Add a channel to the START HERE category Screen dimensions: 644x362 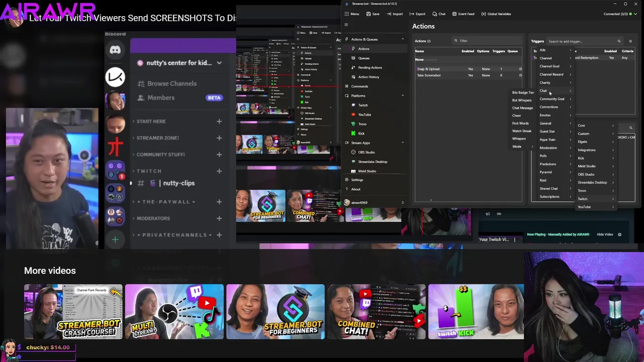pos(219,121)
